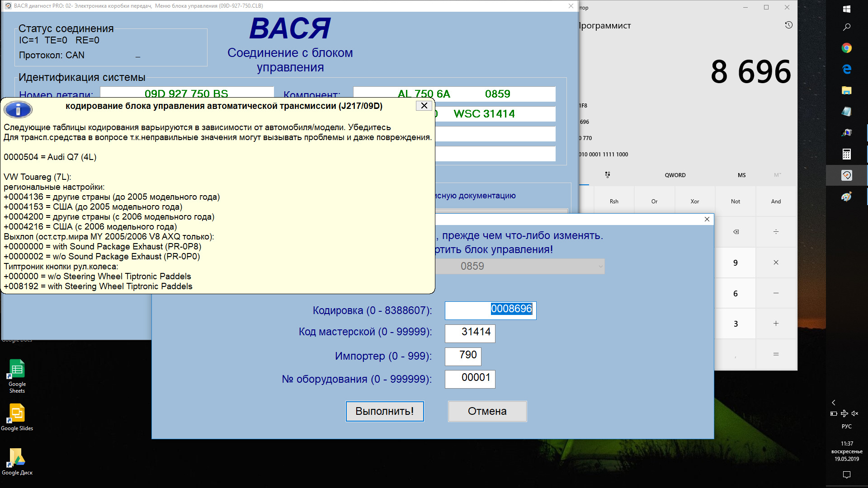Click the component field AL 750 6A 0859

(454, 94)
